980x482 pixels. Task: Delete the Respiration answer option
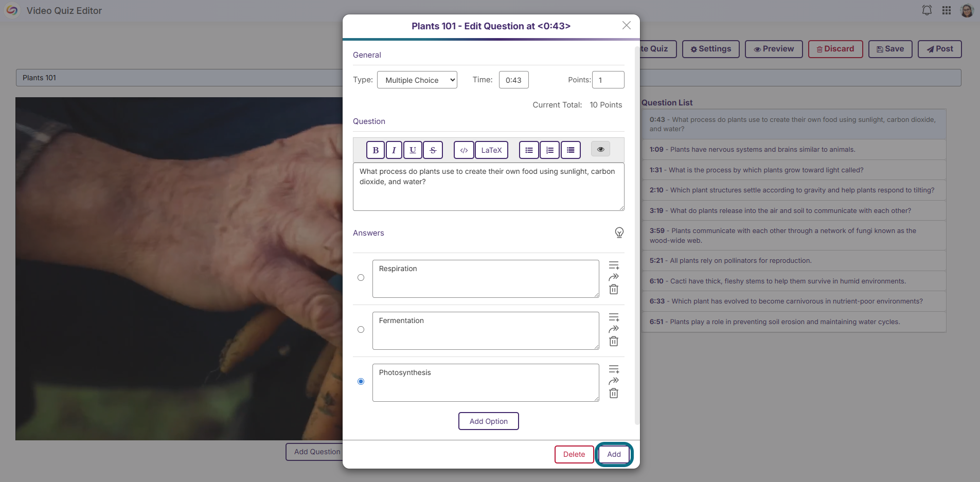[x=614, y=290]
